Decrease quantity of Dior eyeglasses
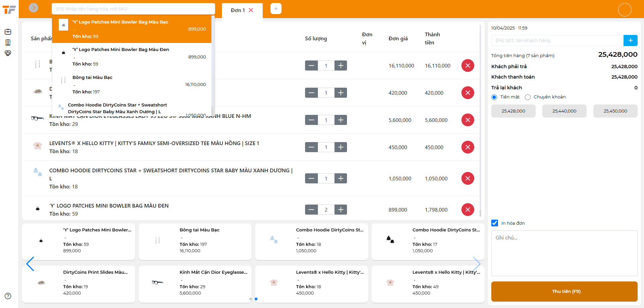The height and width of the screenshot is (308, 644). point(311,120)
